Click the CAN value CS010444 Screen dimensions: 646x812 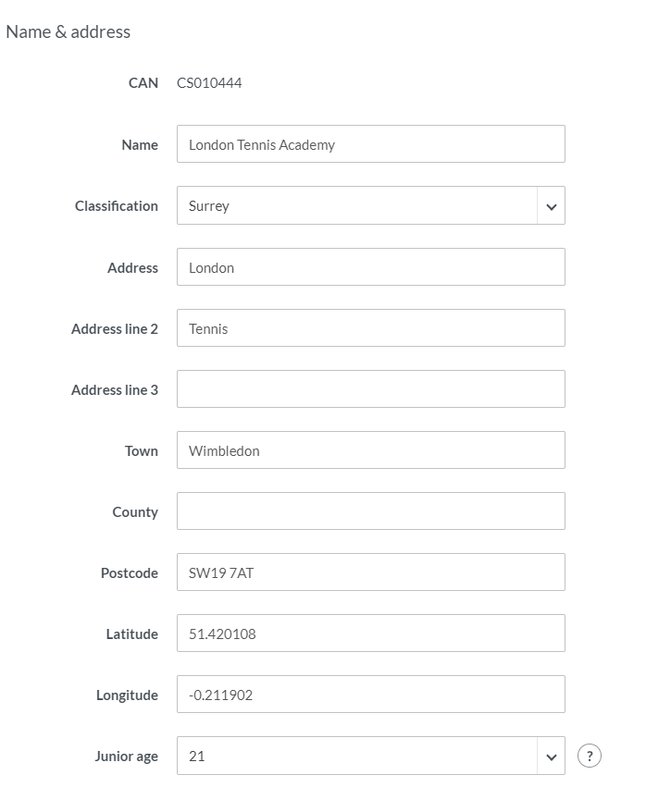tap(209, 83)
